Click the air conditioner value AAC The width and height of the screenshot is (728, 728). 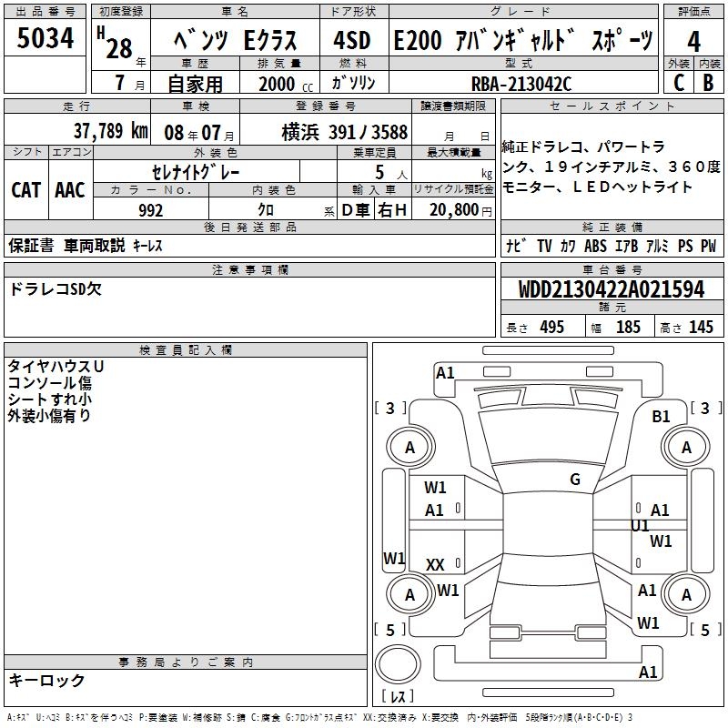[x=70, y=190]
